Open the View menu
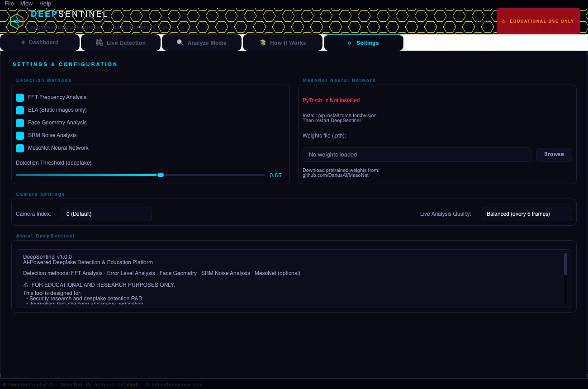This screenshot has height=389, width=588. [x=27, y=3]
